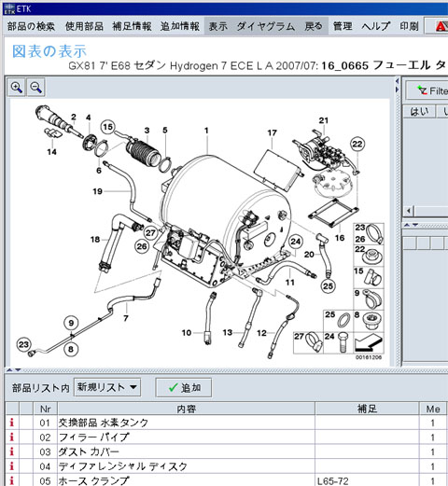Click circled part number 9 on diagram

pos(71,323)
